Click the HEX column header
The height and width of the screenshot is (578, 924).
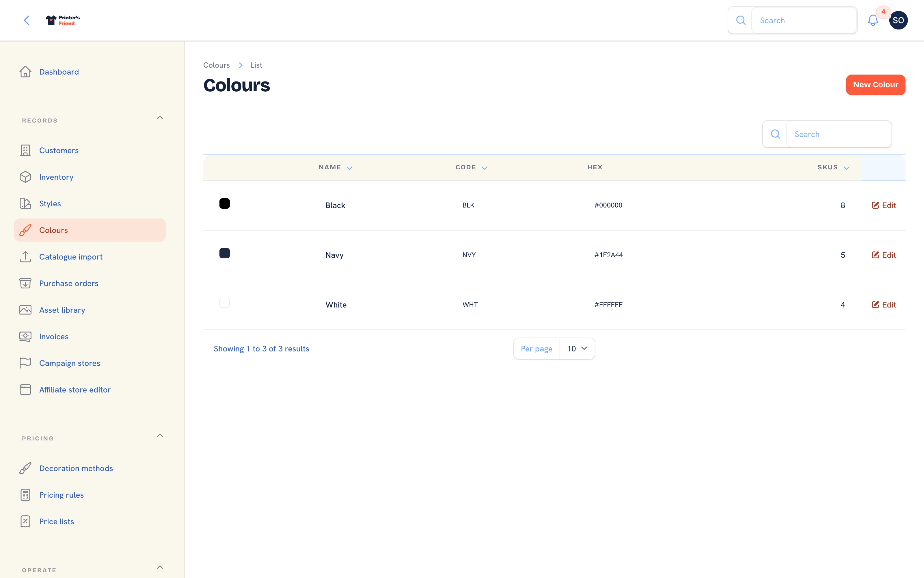(x=595, y=167)
